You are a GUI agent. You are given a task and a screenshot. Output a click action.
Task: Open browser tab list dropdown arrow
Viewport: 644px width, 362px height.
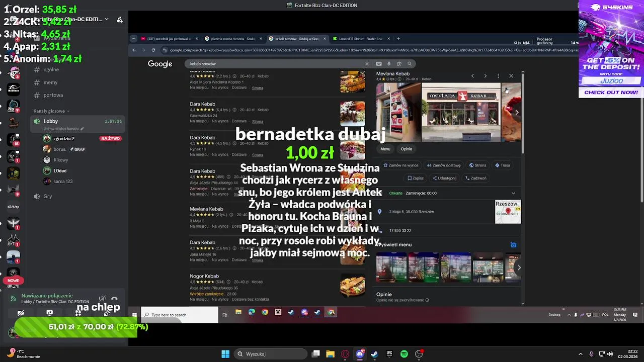(x=133, y=39)
